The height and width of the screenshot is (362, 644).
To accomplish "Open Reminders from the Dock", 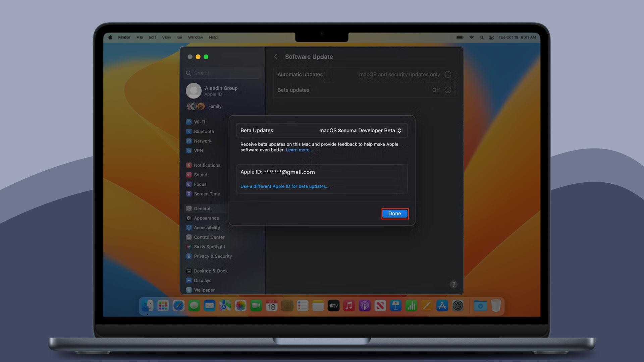I will [303, 306].
